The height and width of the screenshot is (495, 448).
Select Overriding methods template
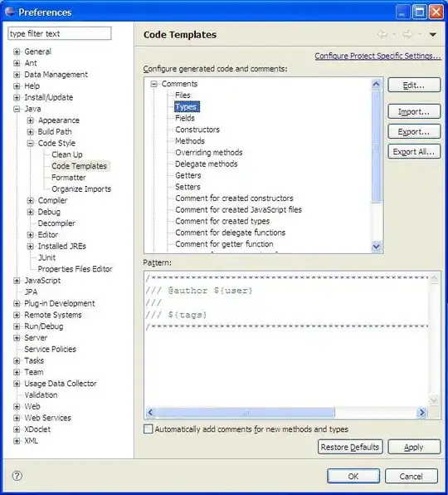pyautogui.click(x=209, y=153)
